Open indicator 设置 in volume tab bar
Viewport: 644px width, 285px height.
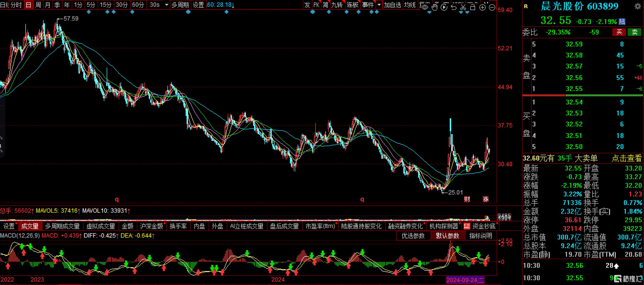[9, 226]
